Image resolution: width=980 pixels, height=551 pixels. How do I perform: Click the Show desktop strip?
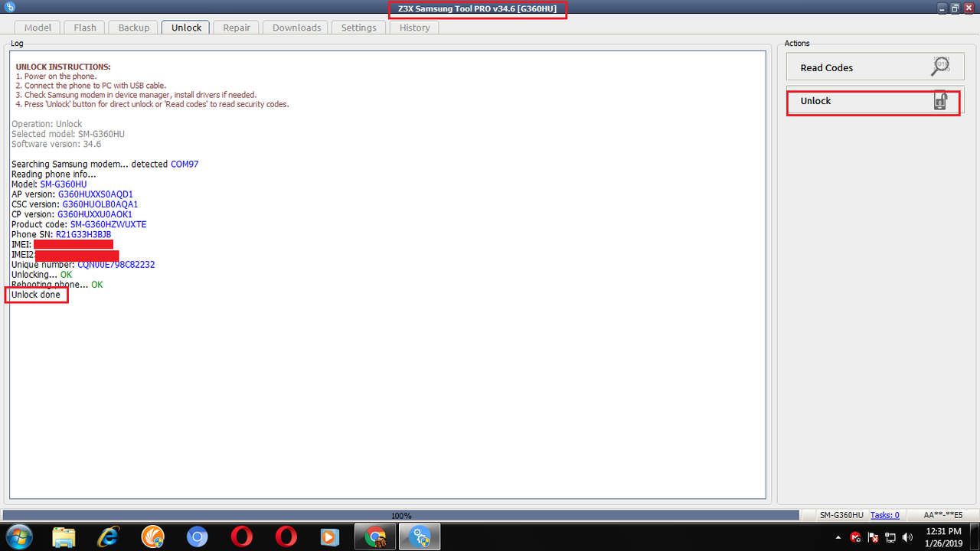(975, 536)
